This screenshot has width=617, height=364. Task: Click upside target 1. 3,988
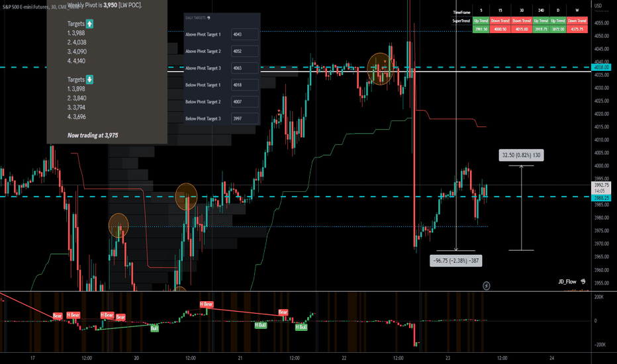[x=76, y=33]
